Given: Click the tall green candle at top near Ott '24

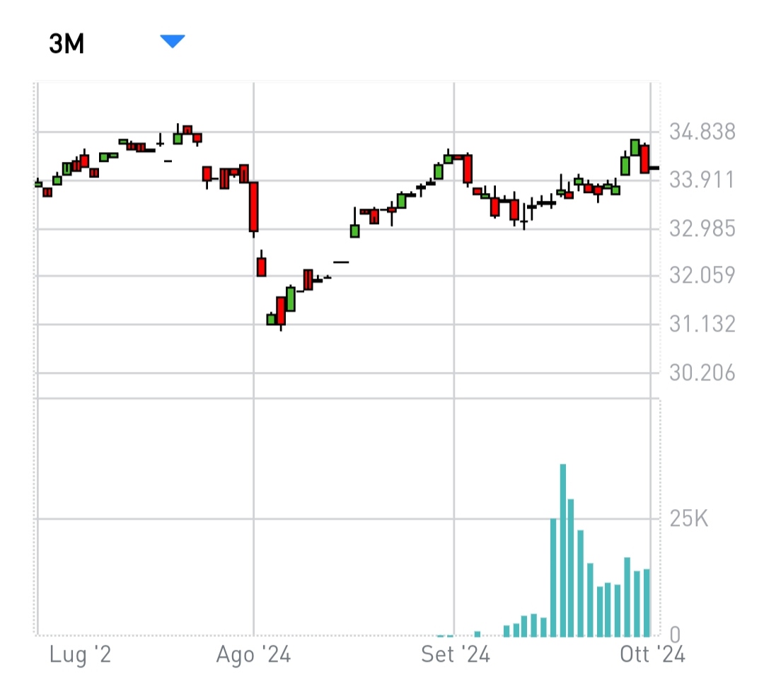Looking at the screenshot, I should point(635,148).
